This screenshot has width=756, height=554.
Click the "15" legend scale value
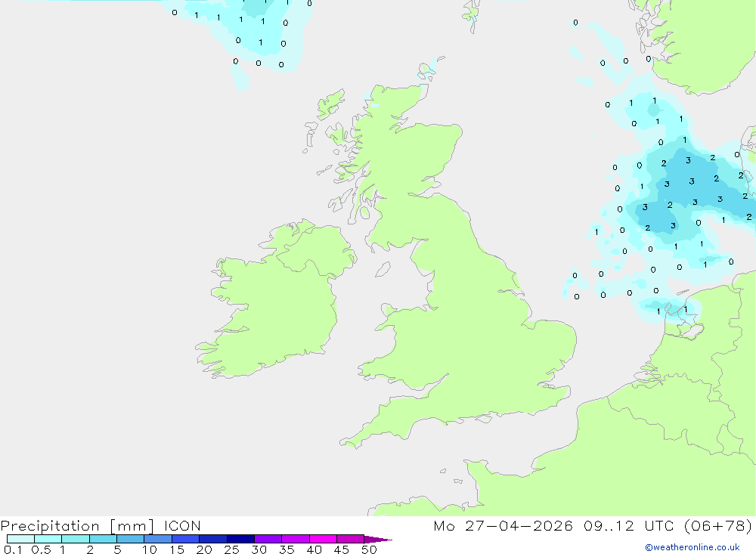coord(177,549)
